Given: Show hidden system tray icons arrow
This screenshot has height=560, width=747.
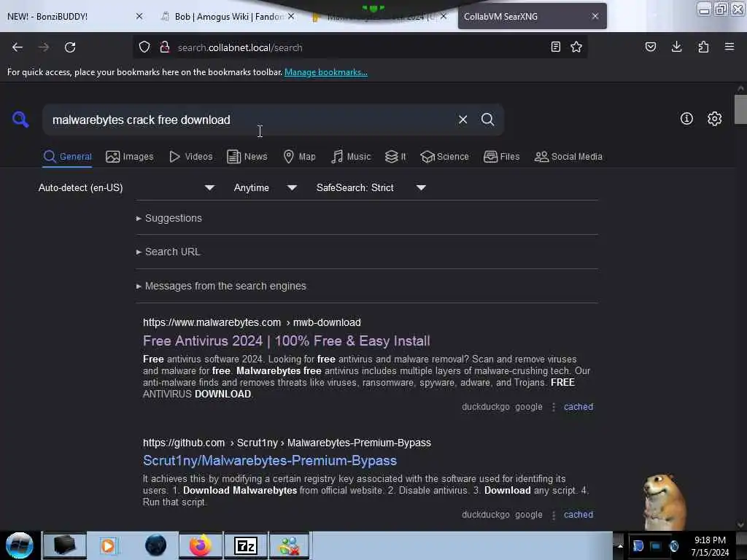Looking at the screenshot, I should click(x=620, y=545).
